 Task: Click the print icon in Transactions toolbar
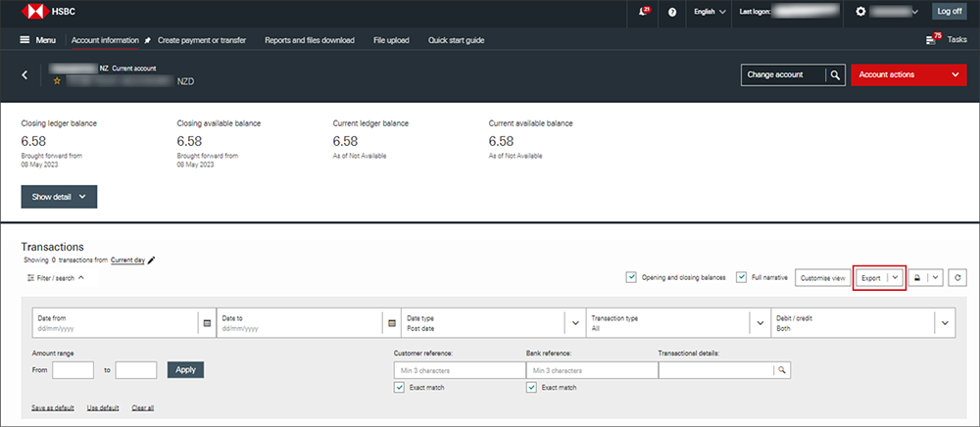click(917, 278)
